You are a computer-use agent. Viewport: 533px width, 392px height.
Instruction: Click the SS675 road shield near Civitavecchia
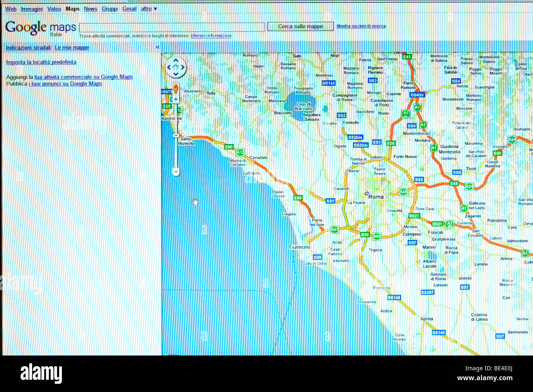click(166, 92)
